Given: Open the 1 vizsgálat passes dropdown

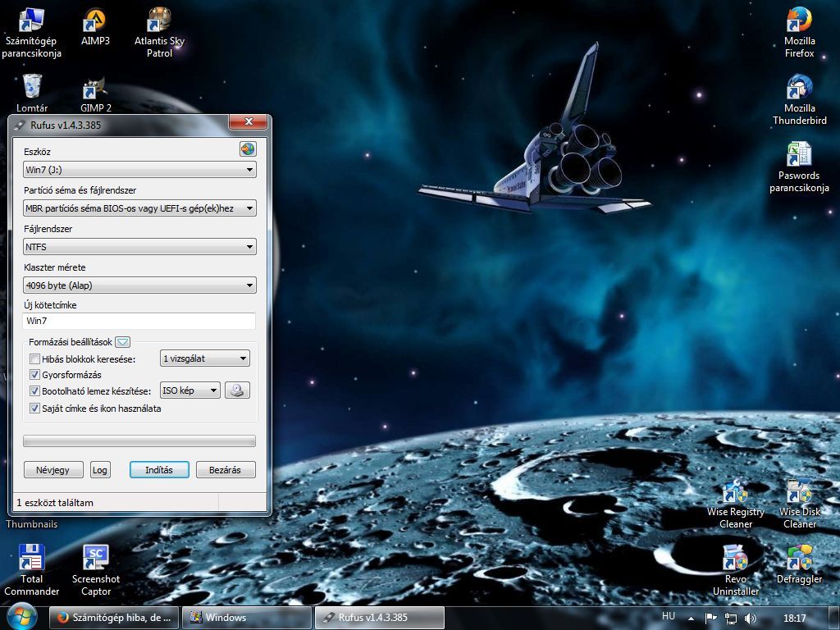Looking at the screenshot, I should tap(204, 358).
